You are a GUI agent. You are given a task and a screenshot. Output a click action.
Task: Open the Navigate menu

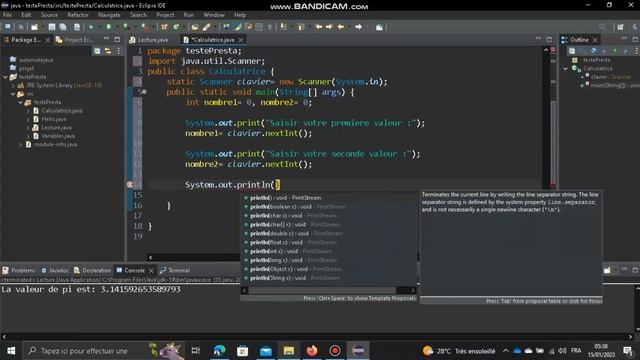[x=109, y=15]
